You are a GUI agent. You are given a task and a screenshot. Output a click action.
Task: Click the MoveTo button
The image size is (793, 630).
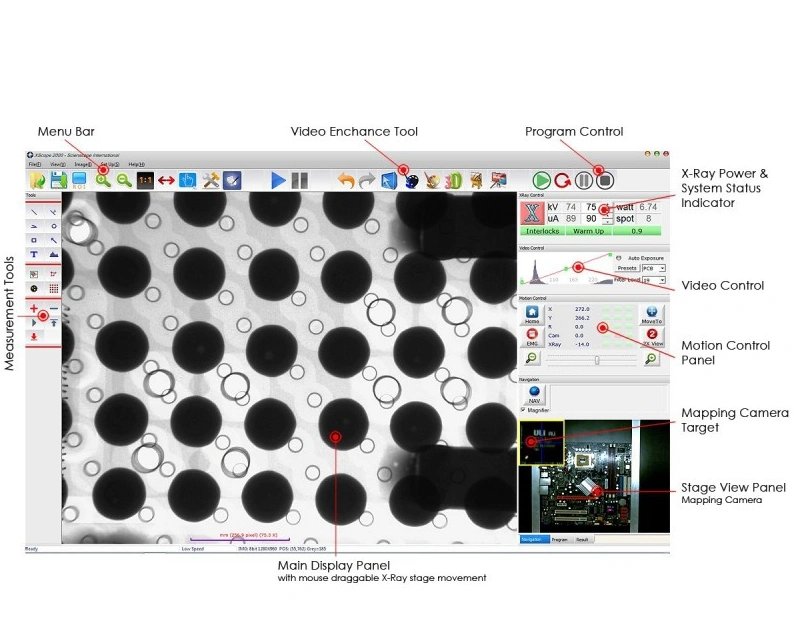click(x=651, y=314)
